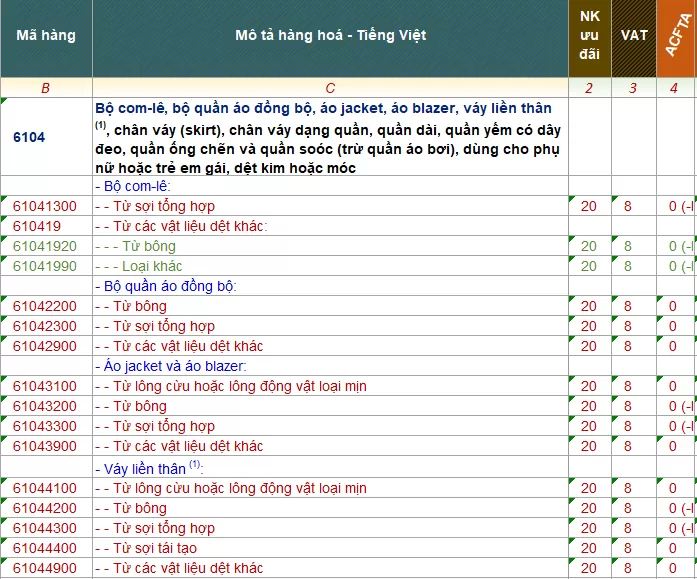This screenshot has width=697, height=579.
Task: Select '- - - Từ bông' description cell
Action: coord(330,246)
